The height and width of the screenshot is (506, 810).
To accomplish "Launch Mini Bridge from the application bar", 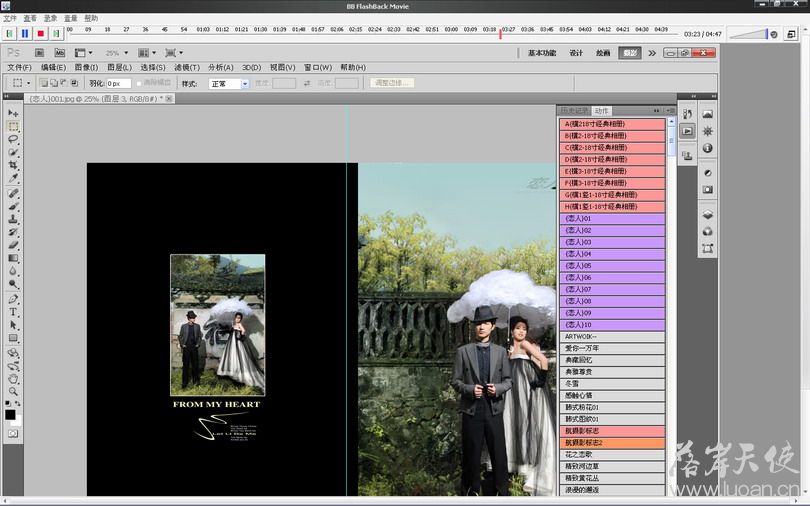I will [x=60, y=53].
